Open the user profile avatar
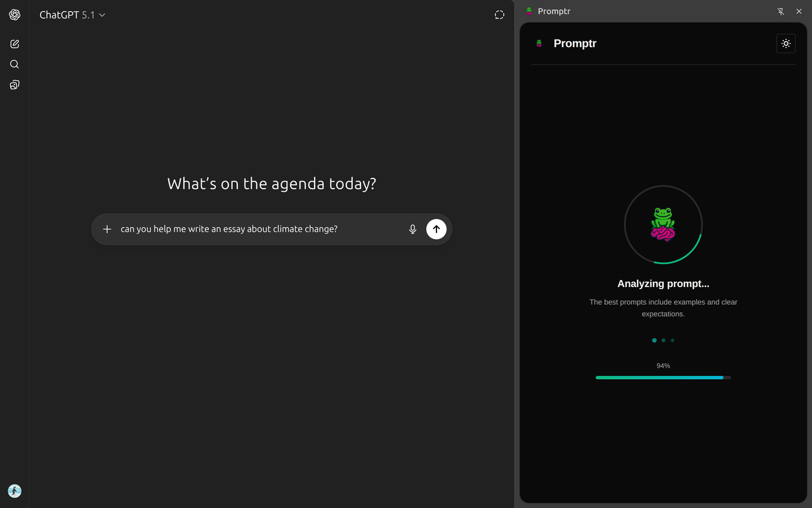This screenshot has height=508, width=812. click(15, 491)
